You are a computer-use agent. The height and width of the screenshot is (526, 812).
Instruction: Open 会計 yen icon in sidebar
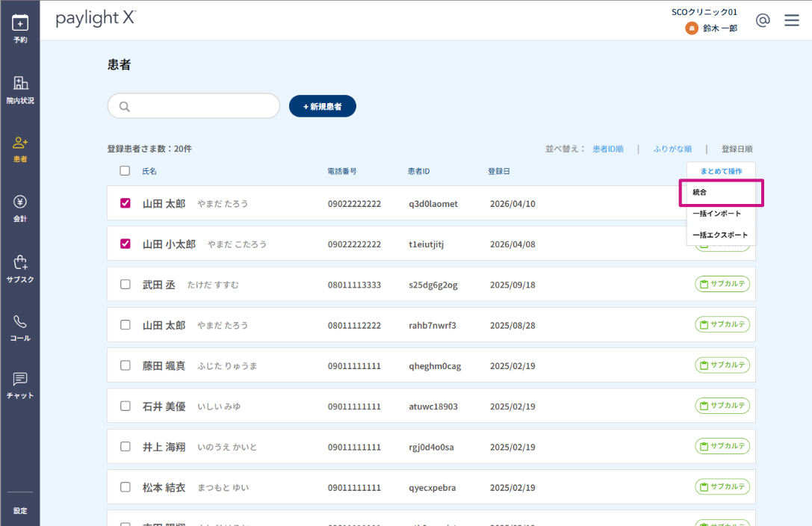(x=20, y=202)
